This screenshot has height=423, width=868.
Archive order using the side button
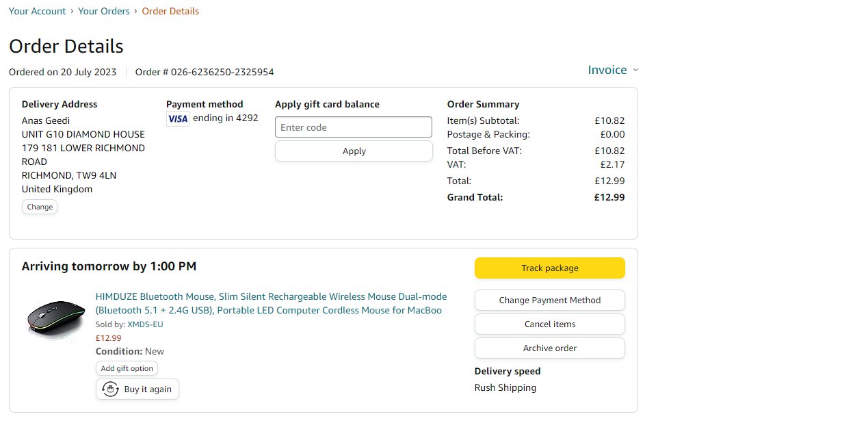(x=549, y=348)
